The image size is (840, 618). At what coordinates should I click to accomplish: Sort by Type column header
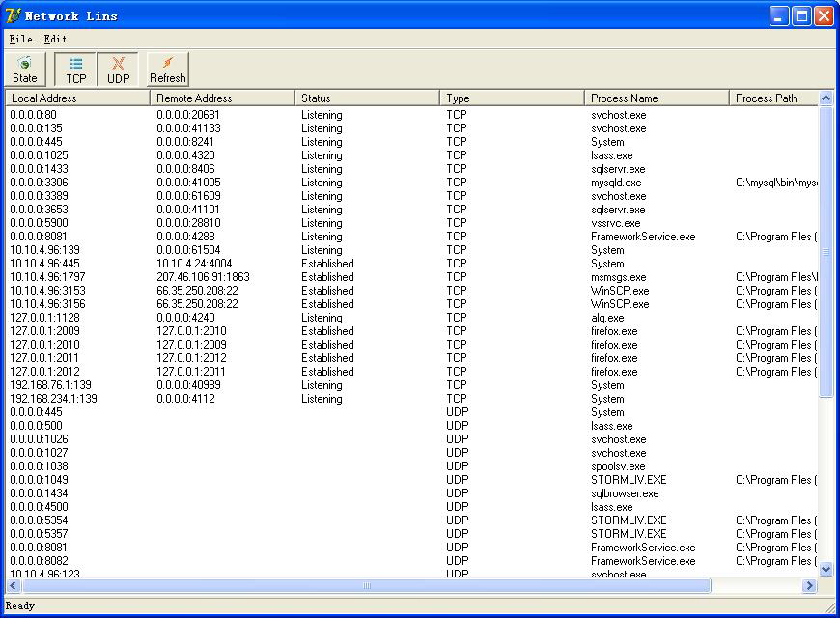point(512,98)
